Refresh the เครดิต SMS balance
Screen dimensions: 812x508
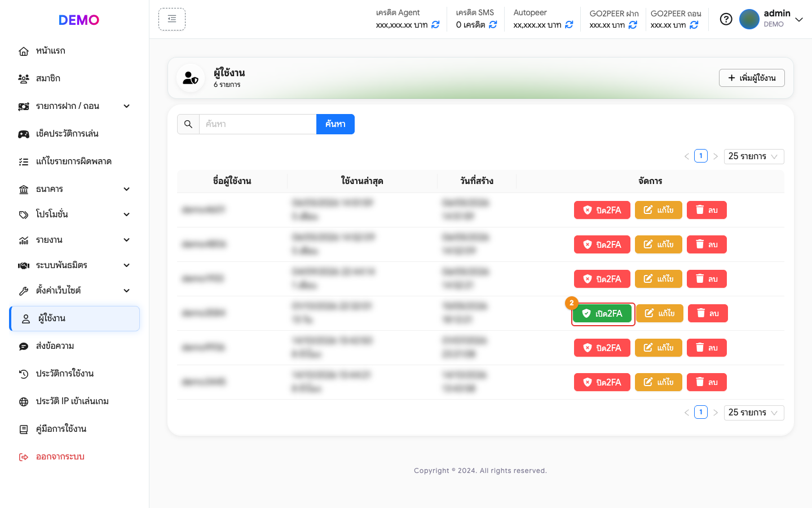[x=493, y=25]
